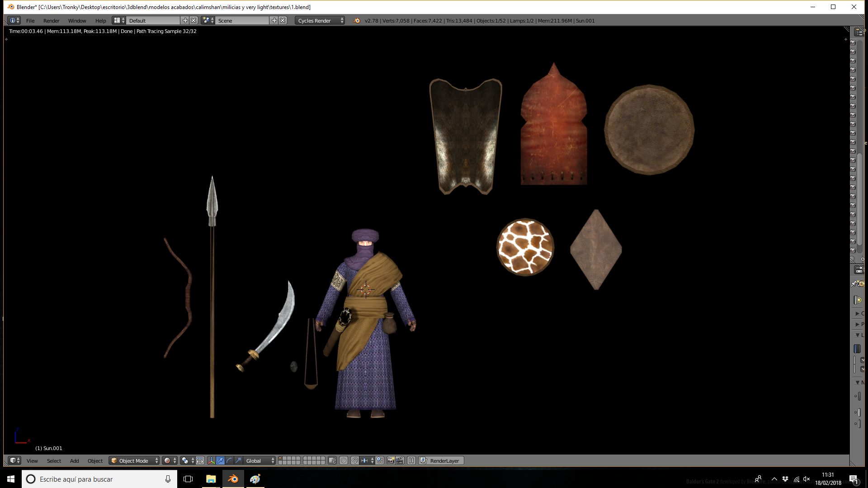The image size is (868, 488).
Task: Open the Add menu in viewport header
Action: click(74, 460)
